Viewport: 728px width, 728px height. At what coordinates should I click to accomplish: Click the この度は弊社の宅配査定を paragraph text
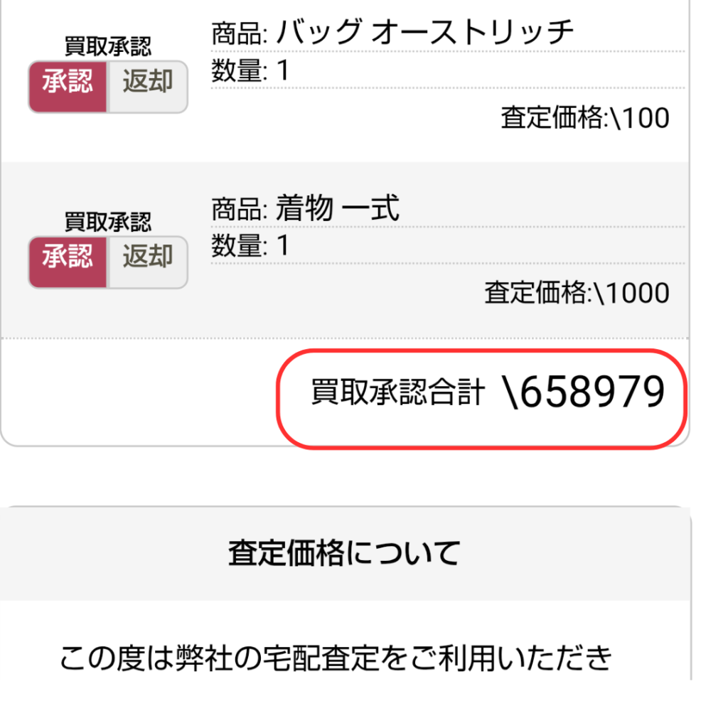336,658
